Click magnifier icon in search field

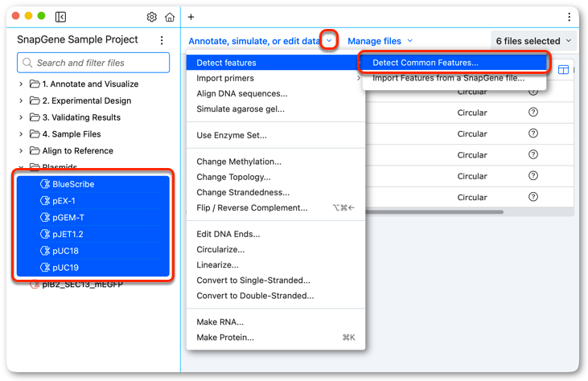27,63
